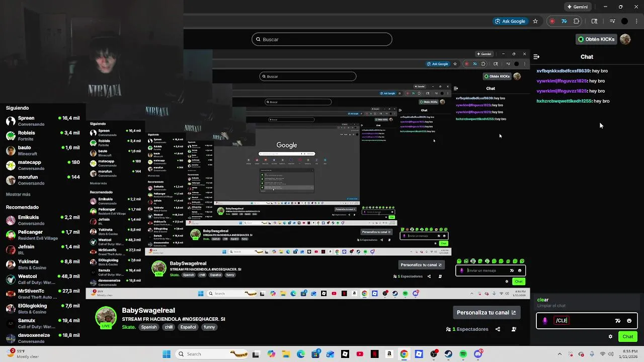
Task: Open Westcol channel in sidebar
Action: pos(43,279)
